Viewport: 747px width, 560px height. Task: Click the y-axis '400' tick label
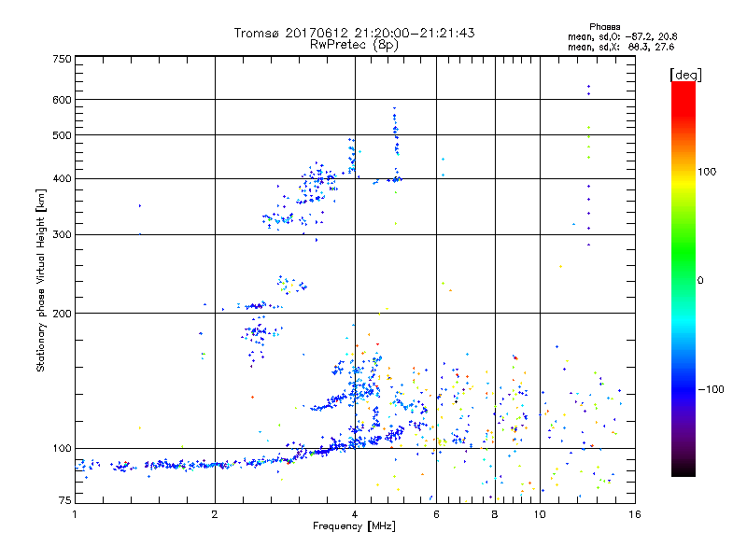(x=63, y=178)
